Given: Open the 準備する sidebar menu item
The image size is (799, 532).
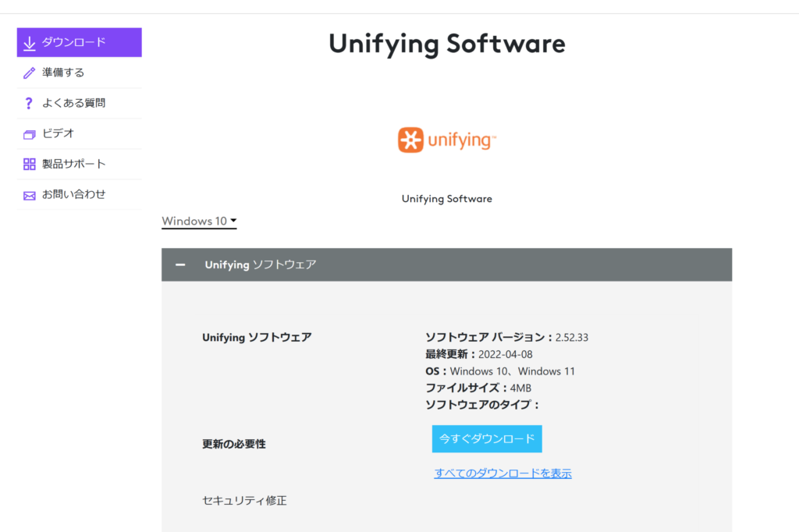Looking at the screenshot, I should click(x=79, y=73).
